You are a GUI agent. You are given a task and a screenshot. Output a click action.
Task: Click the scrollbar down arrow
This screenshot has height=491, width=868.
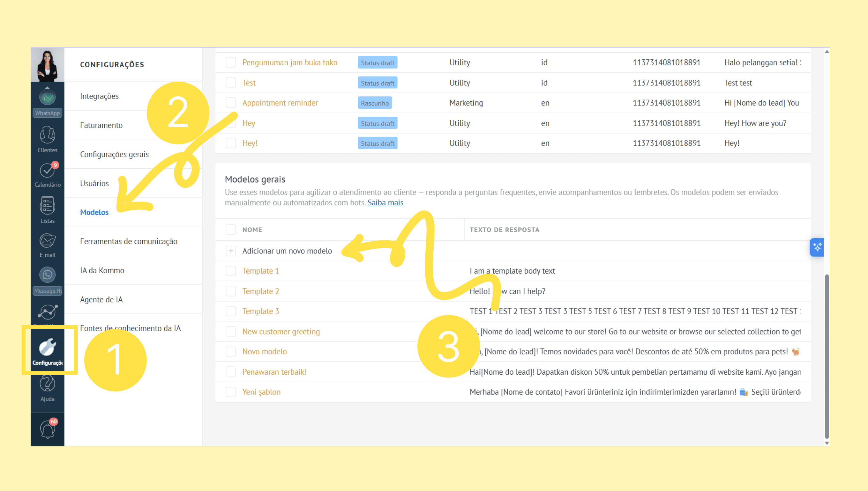tap(827, 443)
